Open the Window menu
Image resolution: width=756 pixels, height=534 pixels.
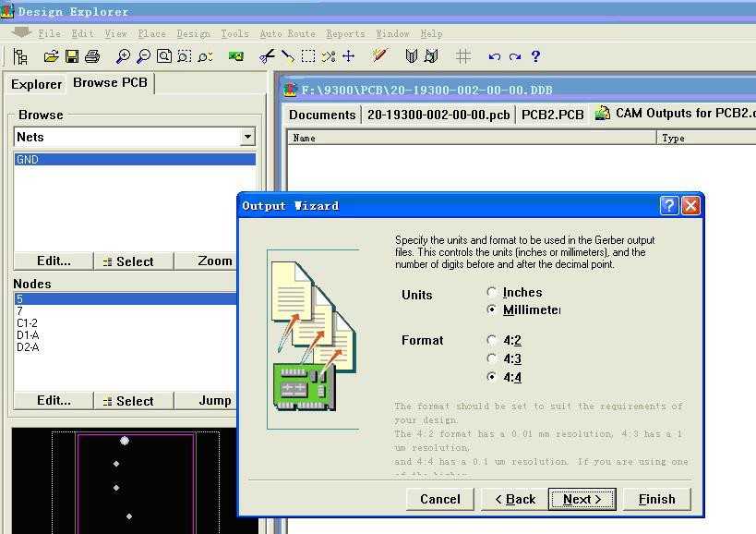pyautogui.click(x=392, y=33)
